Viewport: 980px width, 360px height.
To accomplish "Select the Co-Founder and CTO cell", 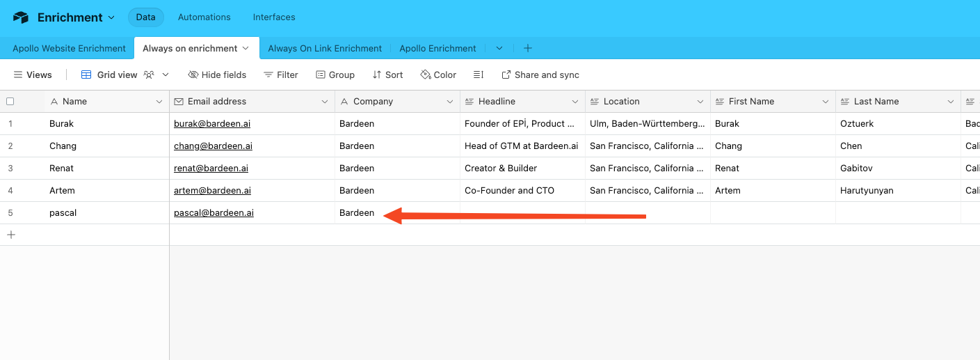I will point(522,190).
